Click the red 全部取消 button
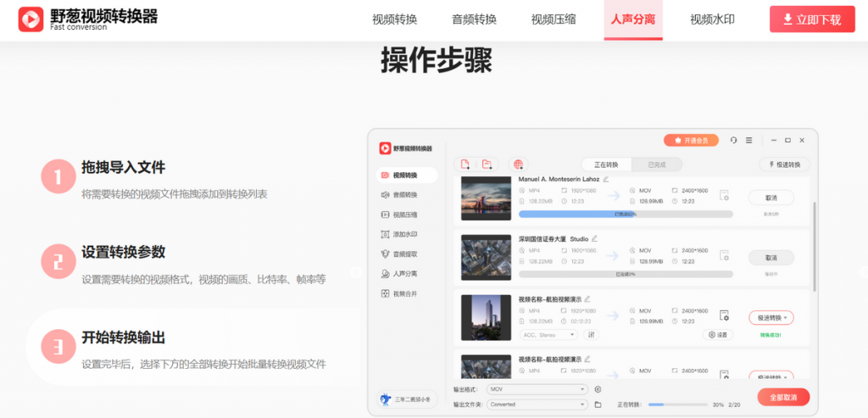This screenshot has height=418, width=868. [x=783, y=397]
